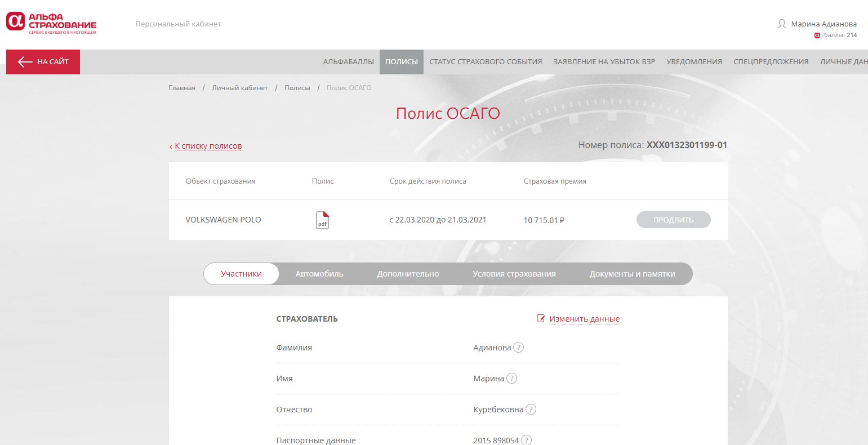Click the Срок действия полиса column header
The width and height of the screenshot is (868, 445).
[428, 181]
